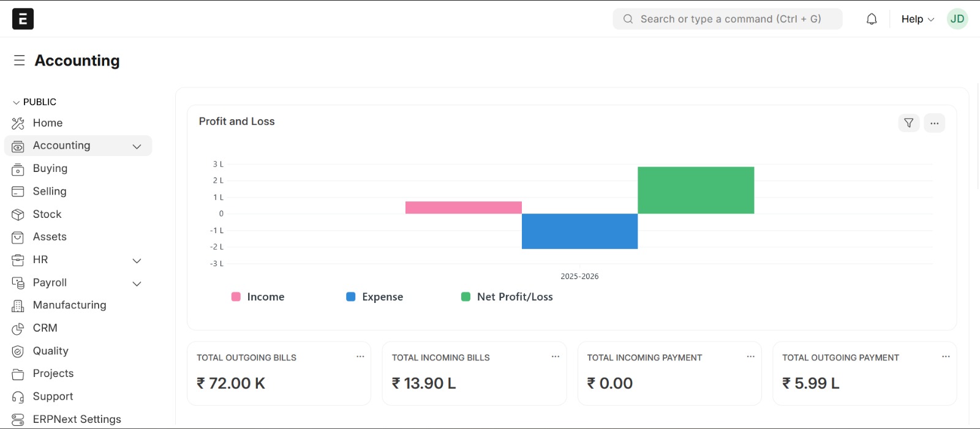Expand the HR sidebar section
980x429 pixels.
137,261
